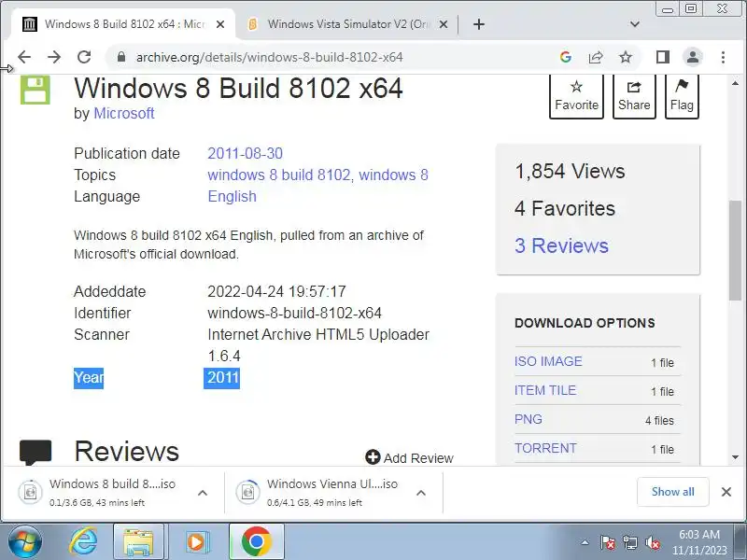747x560 pixels.
Task: Click the page scroll up arrow
Action: 735,83
